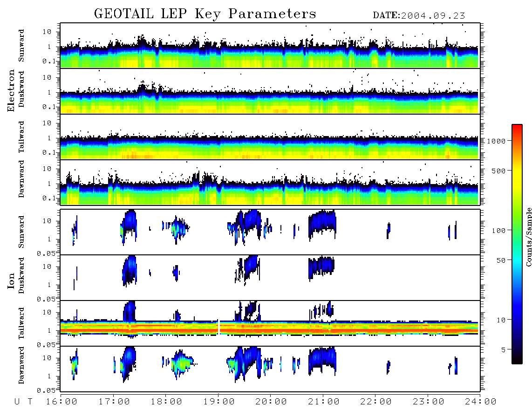Screen dimensions: 532x410
Task: Click the Ion Duskward spectrogram panel
Action: (x=270, y=278)
